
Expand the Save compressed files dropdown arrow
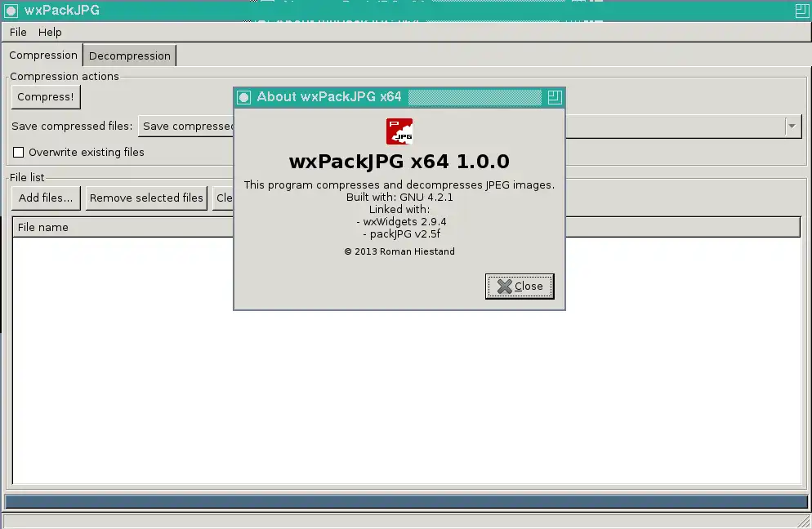coord(792,126)
